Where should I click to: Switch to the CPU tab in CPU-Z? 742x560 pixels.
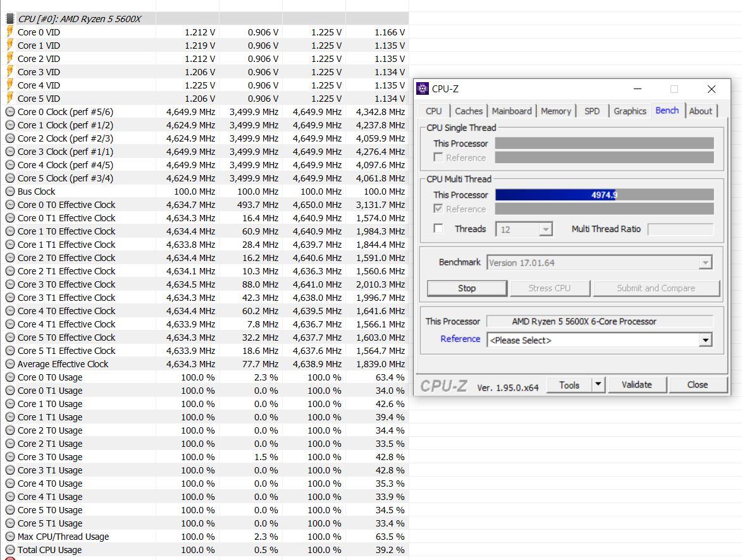[433, 111]
